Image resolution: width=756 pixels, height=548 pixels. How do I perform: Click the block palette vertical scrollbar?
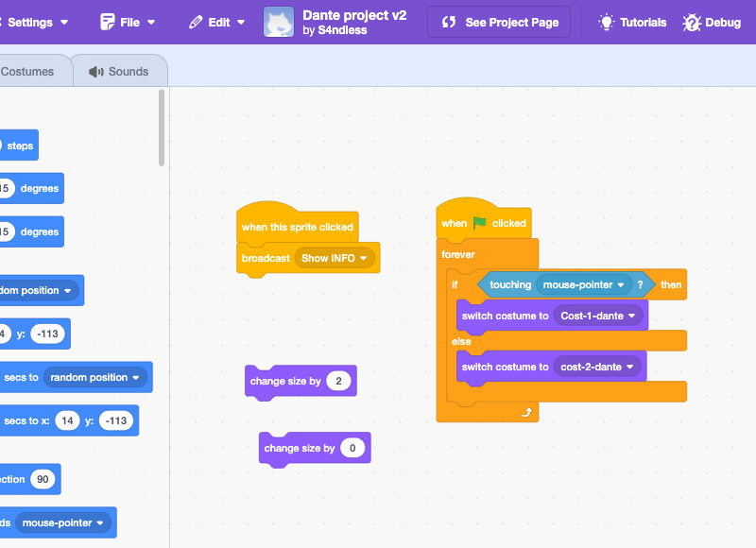point(162,128)
